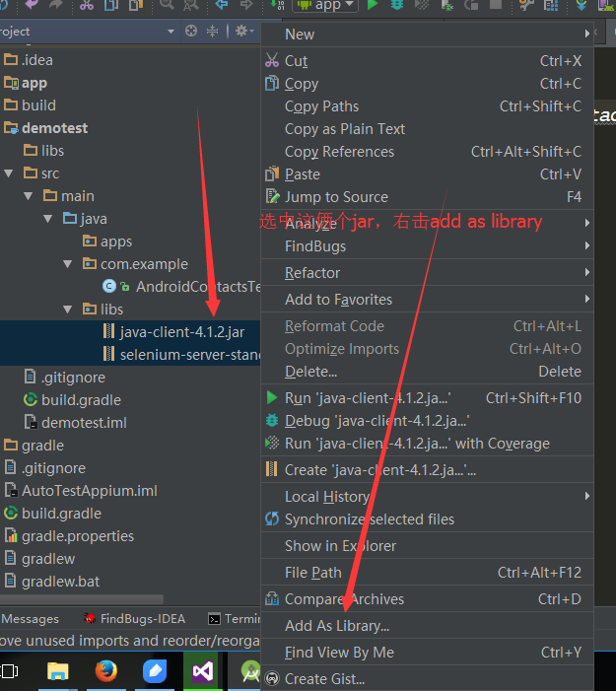
Task: Click the Copy icon in the top toolbar
Action: tap(111, 4)
